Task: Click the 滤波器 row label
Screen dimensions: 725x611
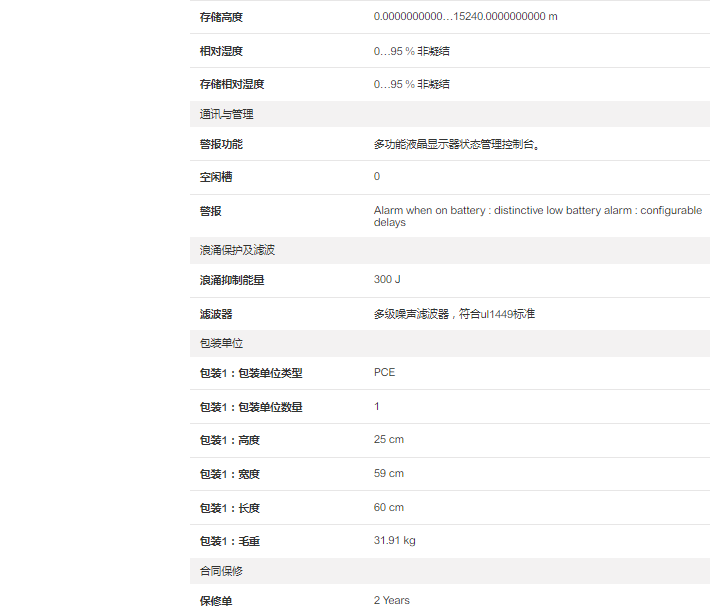Action: click(216, 314)
